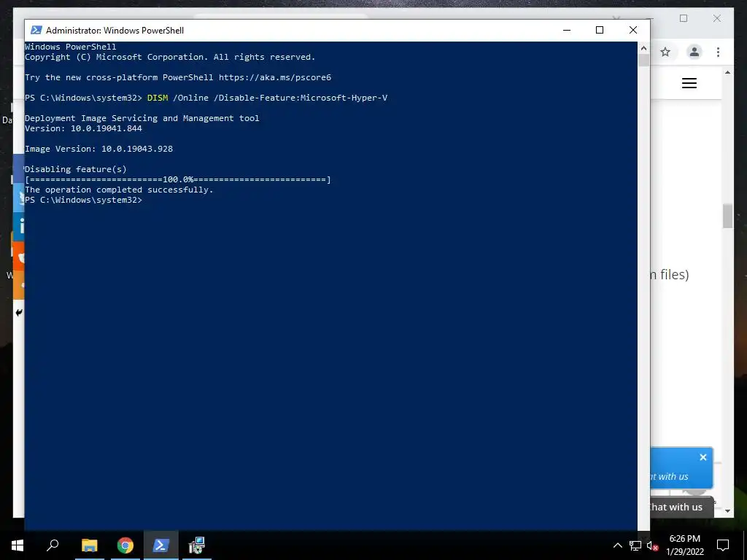Open the Action Center notifications
Image resolution: width=747 pixels, height=560 pixels.
[x=723, y=545]
